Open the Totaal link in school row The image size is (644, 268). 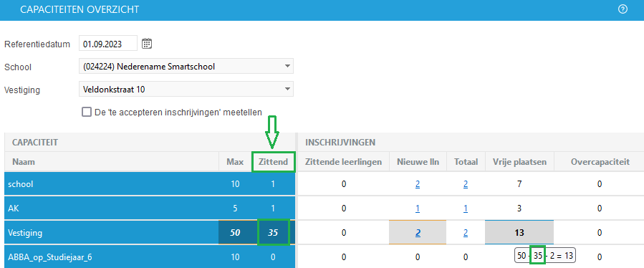pyautogui.click(x=466, y=184)
